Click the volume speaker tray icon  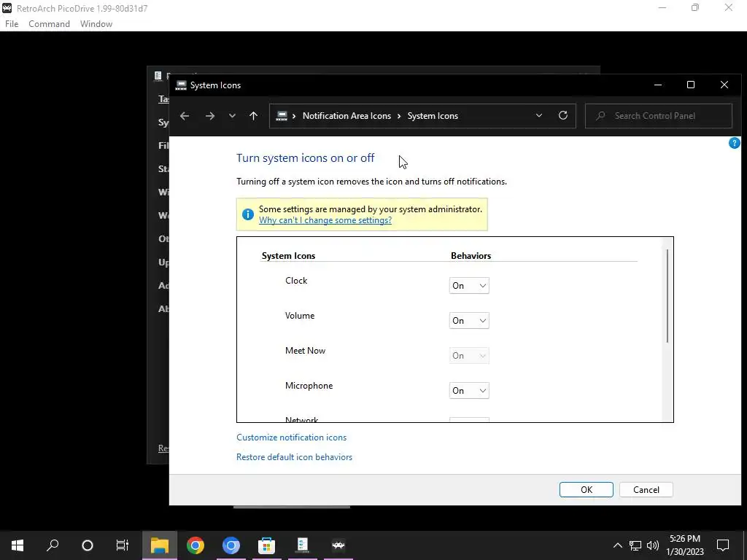coord(653,545)
